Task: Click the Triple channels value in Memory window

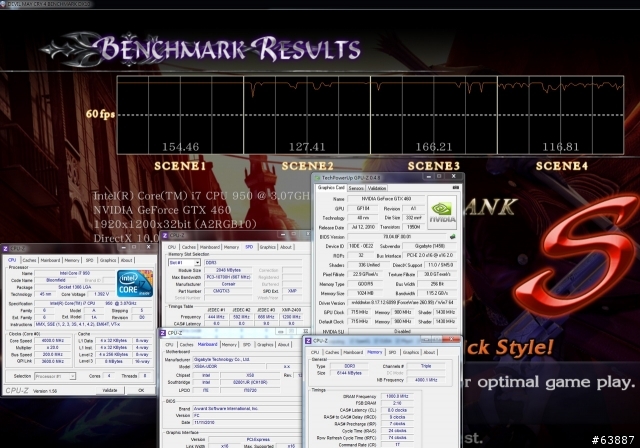Action: pyautogui.click(x=426, y=366)
